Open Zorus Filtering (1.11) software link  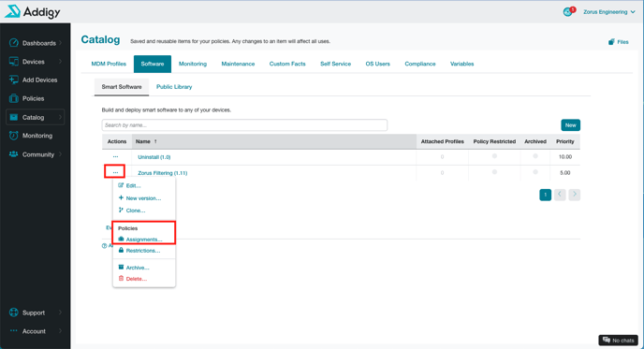click(163, 173)
